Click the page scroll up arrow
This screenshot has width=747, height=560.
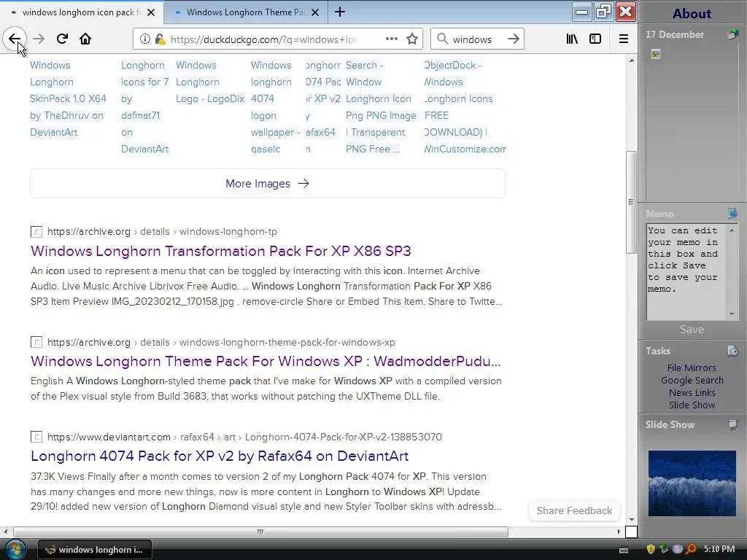[x=631, y=61]
